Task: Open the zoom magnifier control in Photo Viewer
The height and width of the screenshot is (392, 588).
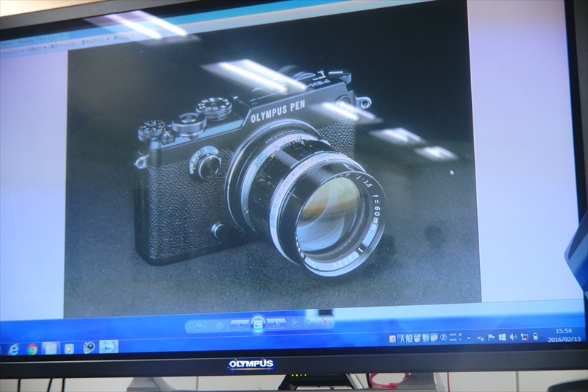Action: (x=198, y=326)
